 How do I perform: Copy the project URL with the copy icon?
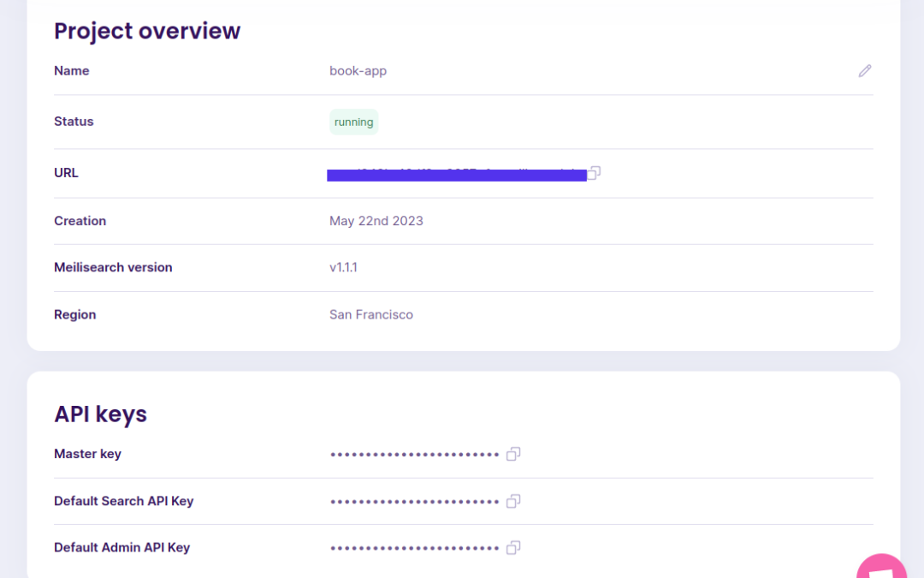595,173
